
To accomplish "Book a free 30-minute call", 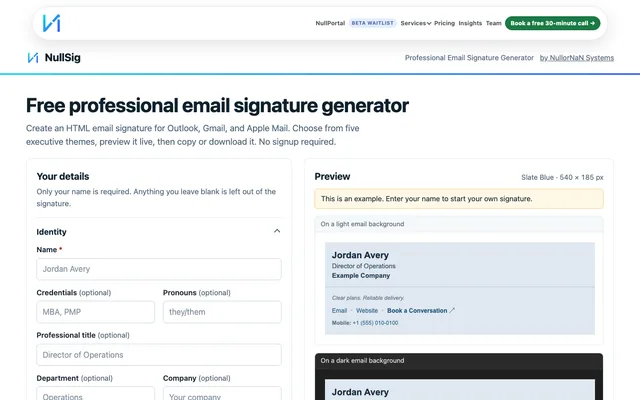I will pos(552,23).
